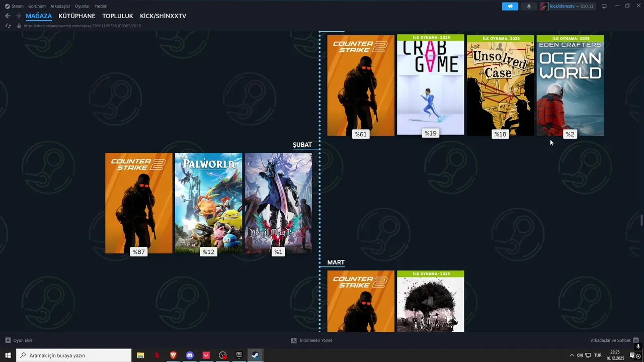Click the volume speaker tray icon

580,355
